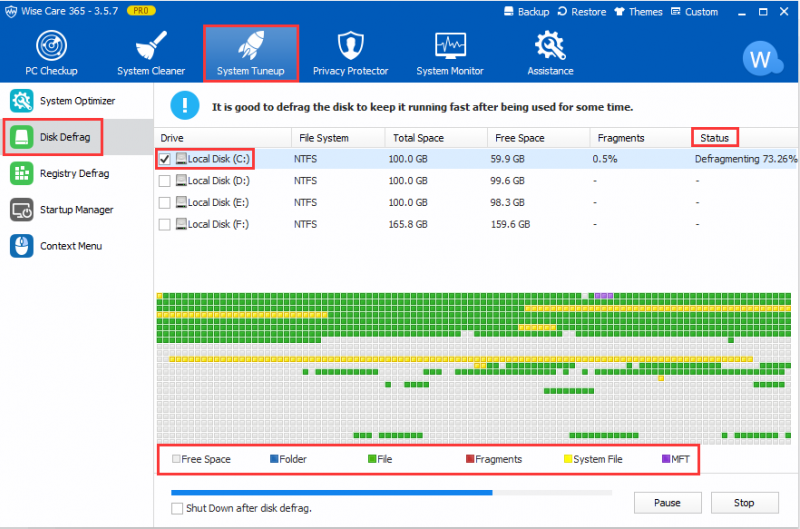The image size is (800, 529).
Task: Open System Monitor heartbeat icon
Action: [x=450, y=45]
